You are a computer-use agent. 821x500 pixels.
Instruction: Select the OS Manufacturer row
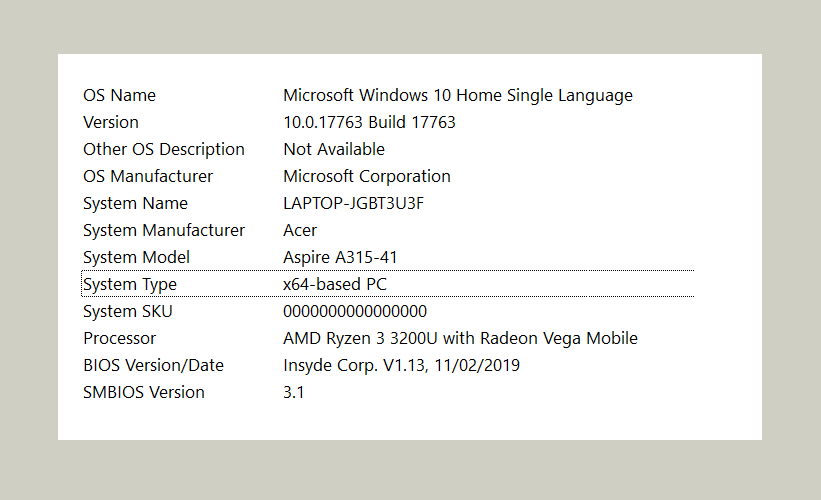(x=387, y=176)
